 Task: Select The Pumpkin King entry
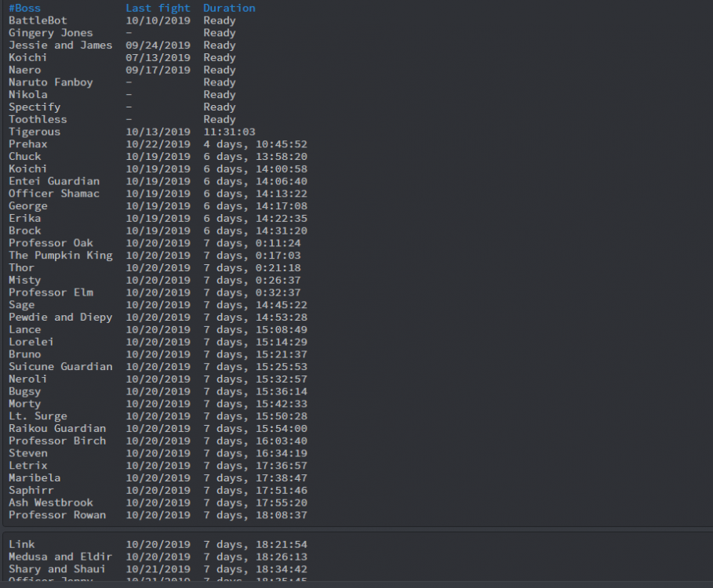coord(60,256)
